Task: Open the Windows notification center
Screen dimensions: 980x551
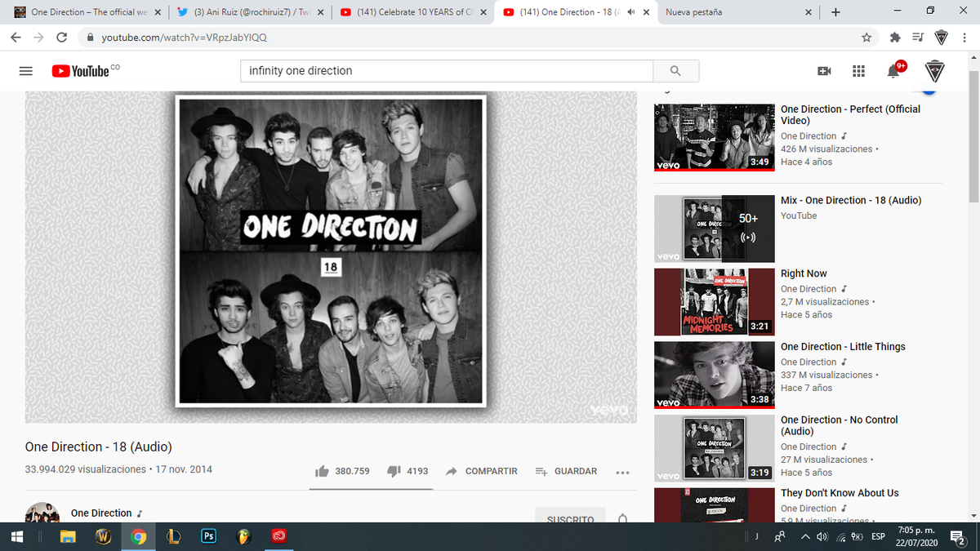Action: point(959,537)
